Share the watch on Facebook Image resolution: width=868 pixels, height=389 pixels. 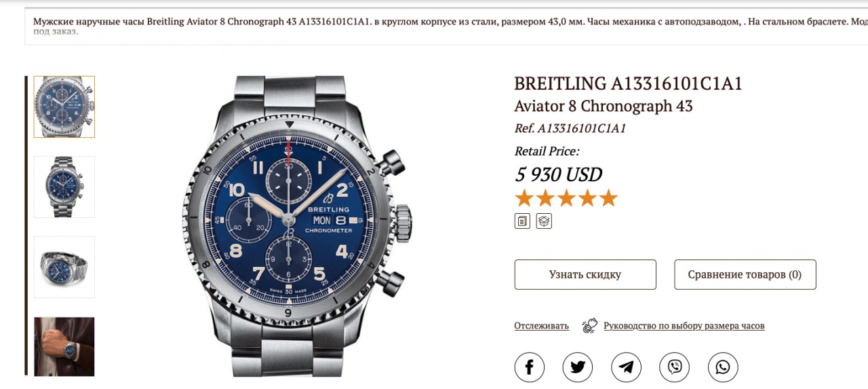[530, 367]
